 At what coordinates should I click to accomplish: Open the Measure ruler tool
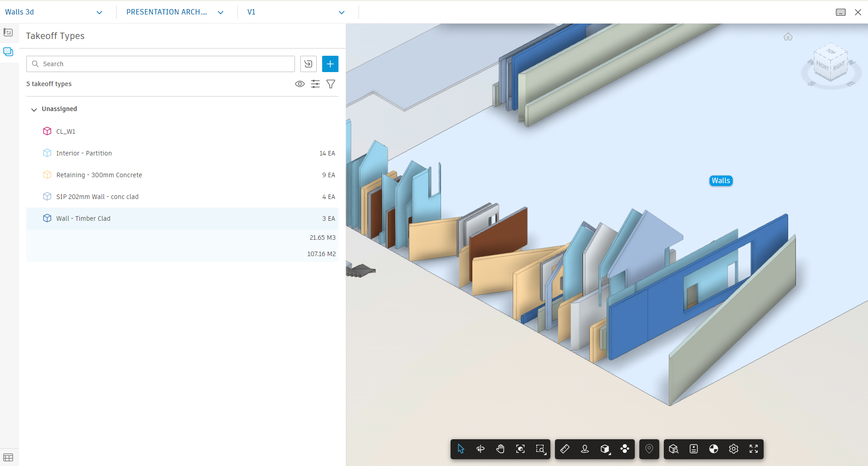565,449
